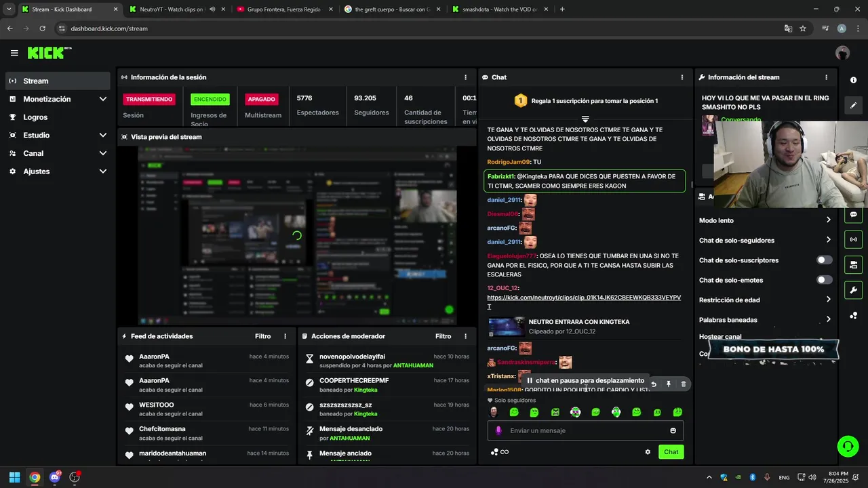Show hidden system tray icons
This screenshot has height=488, width=868.
tap(709, 477)
